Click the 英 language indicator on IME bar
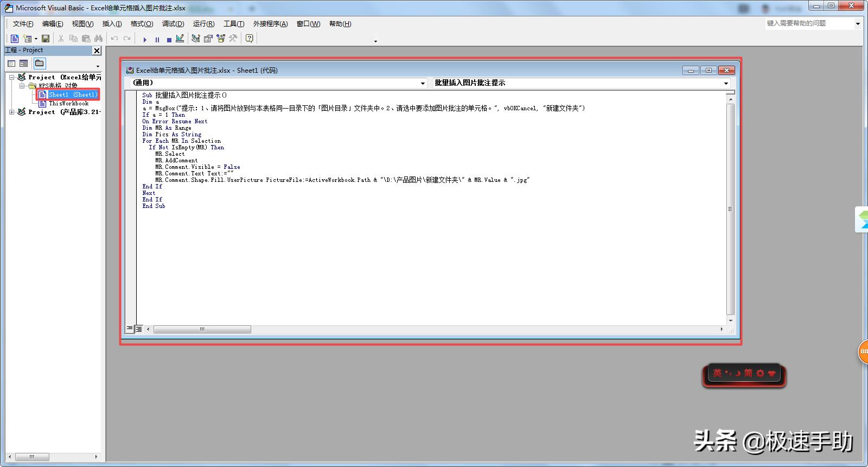The width and height of the screenshot is (868, 467). 717,373
